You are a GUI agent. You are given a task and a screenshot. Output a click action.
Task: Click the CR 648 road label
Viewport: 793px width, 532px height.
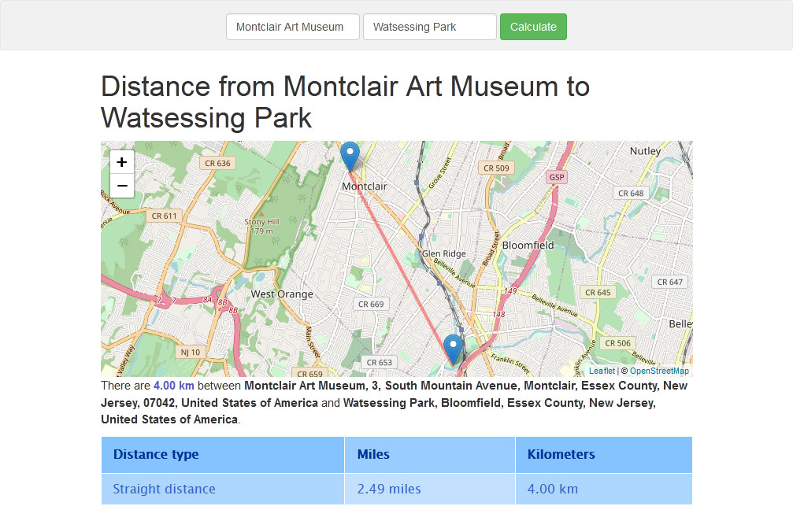[631, 193]
